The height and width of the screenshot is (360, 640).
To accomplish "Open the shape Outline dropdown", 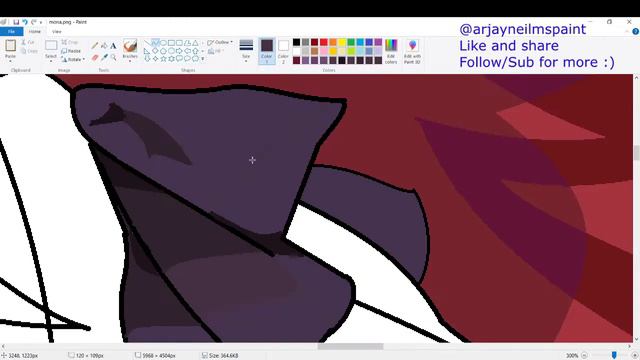I will tap(220, 42).
